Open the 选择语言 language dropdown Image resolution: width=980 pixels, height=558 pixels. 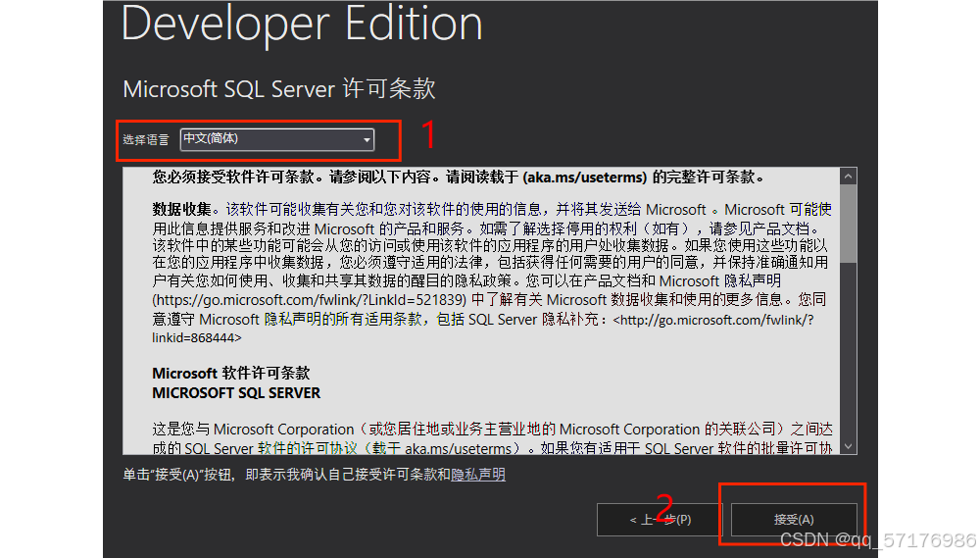coord(277,139)
